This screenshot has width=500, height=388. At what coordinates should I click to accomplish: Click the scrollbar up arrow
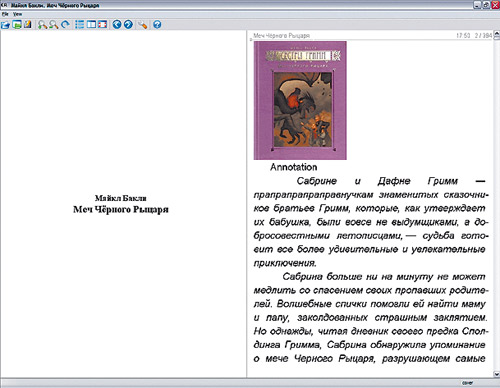coord(496,34)
